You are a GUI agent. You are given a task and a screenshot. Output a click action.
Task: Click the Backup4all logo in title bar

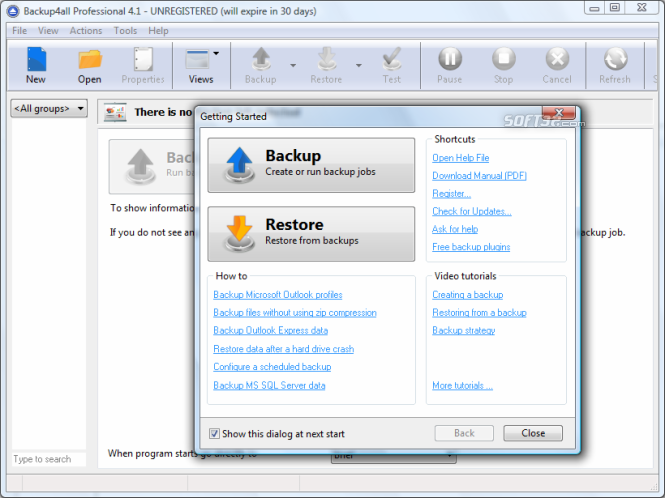click(x=13, y=11)
